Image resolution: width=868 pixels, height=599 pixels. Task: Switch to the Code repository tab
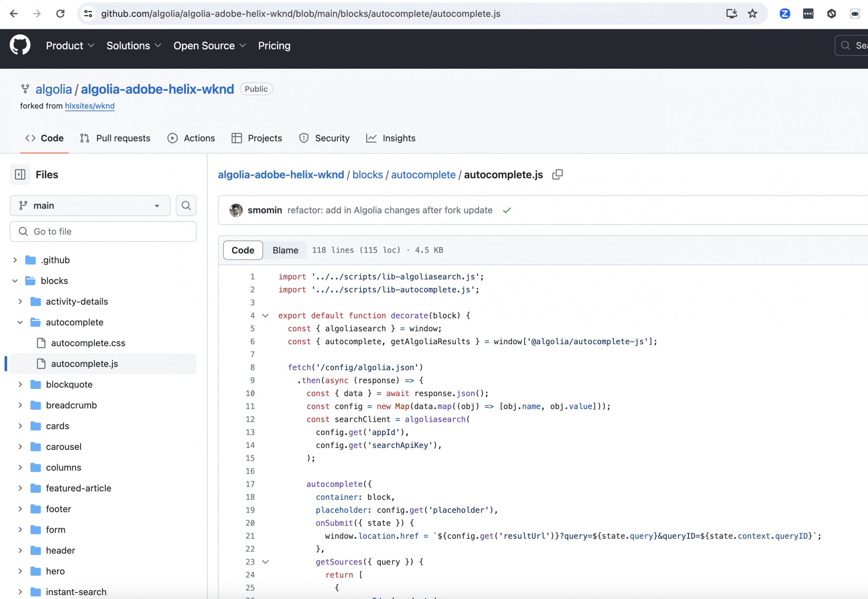click(x=44, y=138)
